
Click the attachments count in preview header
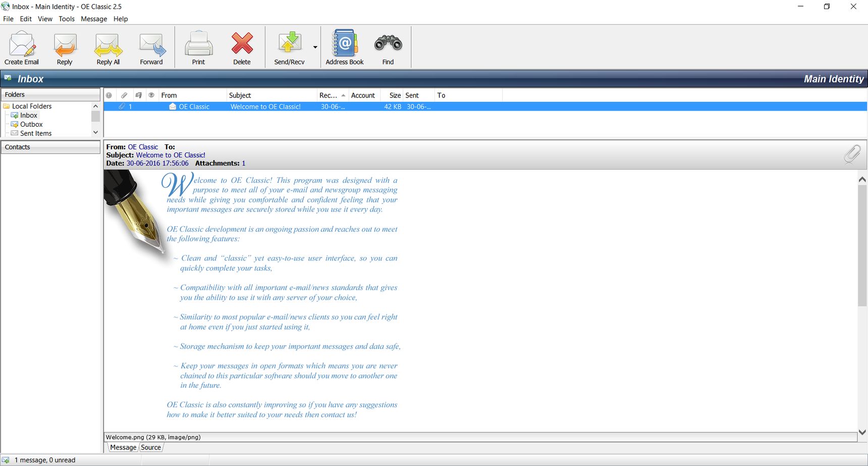point(244,163)
